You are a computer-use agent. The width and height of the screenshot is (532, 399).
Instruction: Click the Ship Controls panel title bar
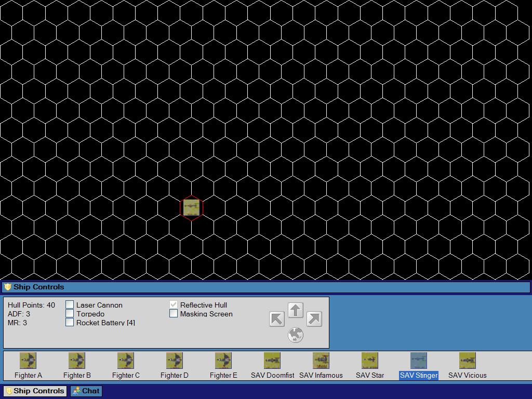(x=266, y=287)
